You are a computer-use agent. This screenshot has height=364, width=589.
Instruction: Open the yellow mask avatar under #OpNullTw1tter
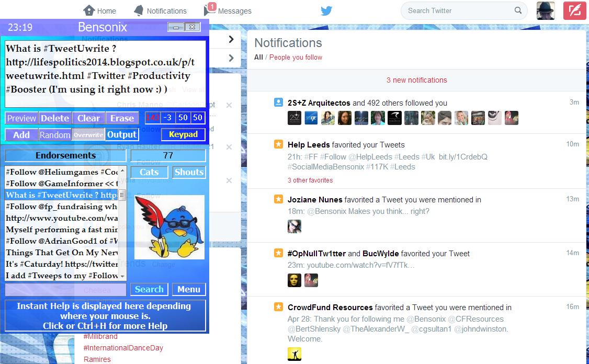pos(294,280)
